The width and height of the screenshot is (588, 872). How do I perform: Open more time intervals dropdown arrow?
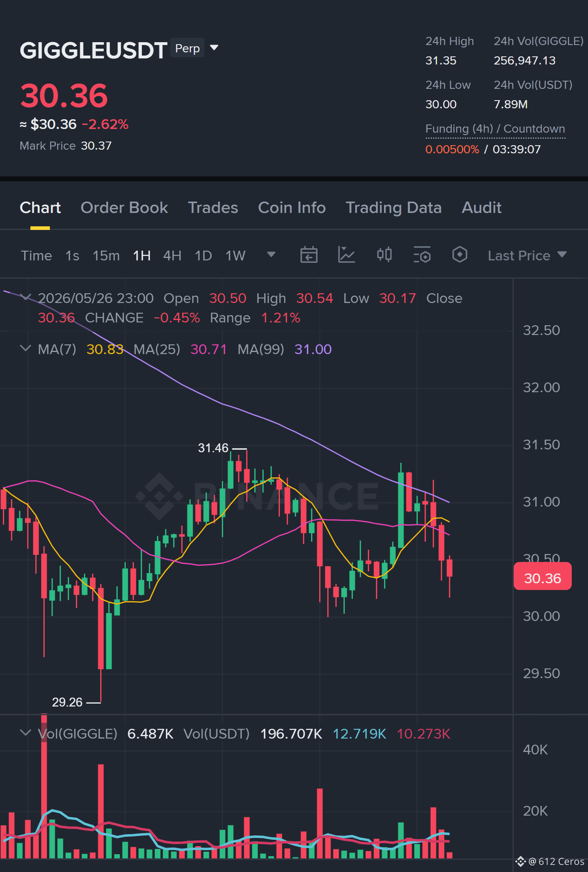click(271, 255)
